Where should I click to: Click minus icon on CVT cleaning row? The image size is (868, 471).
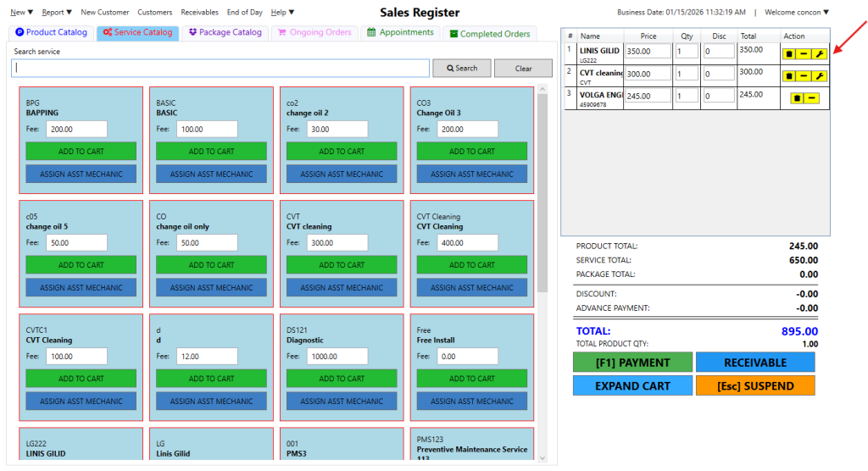(804, 76)
